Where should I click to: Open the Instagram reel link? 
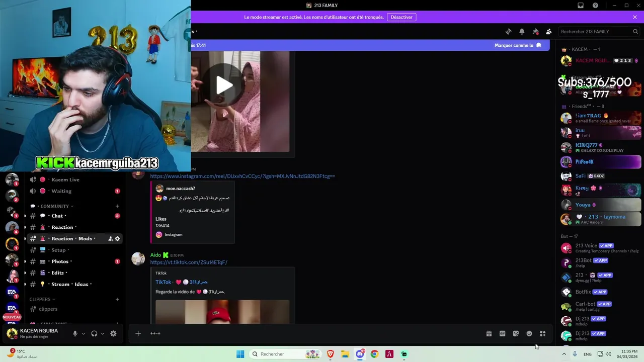[243, 176]
